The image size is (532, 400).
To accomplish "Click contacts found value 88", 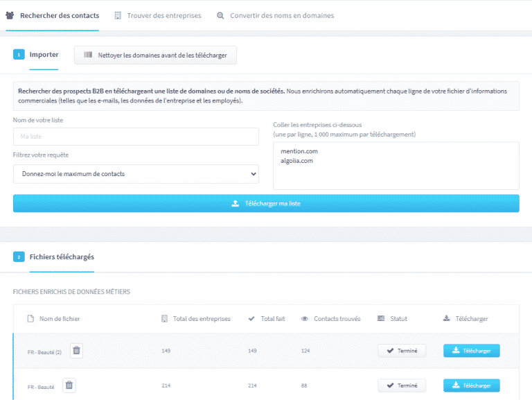I will click(304, 385).
